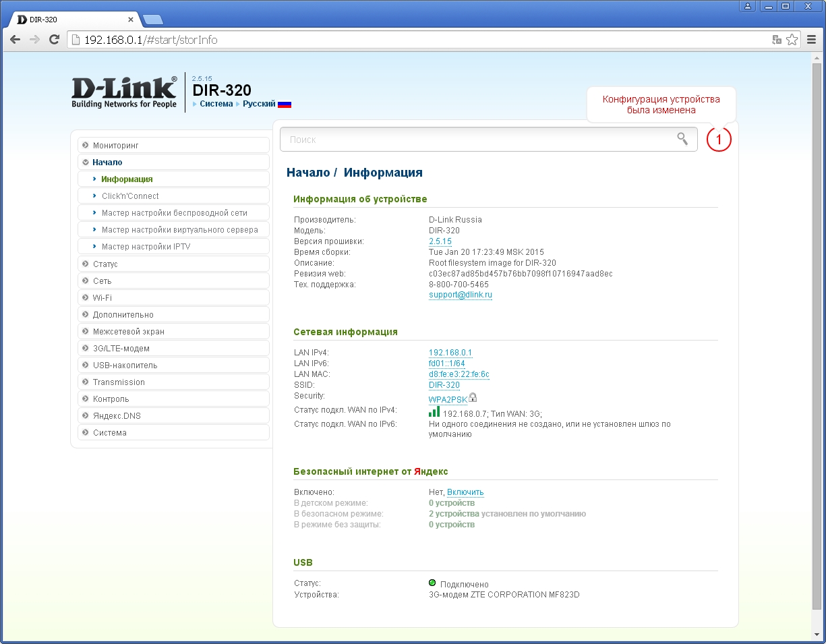
Task: Expand the Статус menu section
Action: tap(173, 264)
